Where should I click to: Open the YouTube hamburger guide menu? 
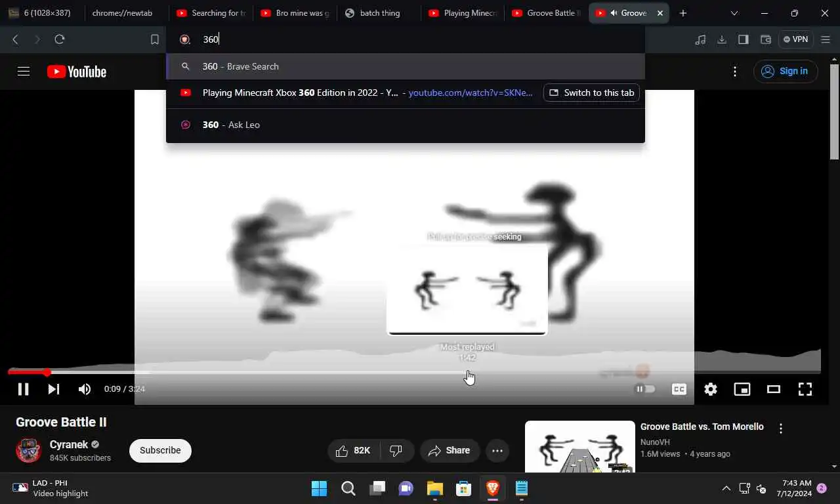point(24,72)
